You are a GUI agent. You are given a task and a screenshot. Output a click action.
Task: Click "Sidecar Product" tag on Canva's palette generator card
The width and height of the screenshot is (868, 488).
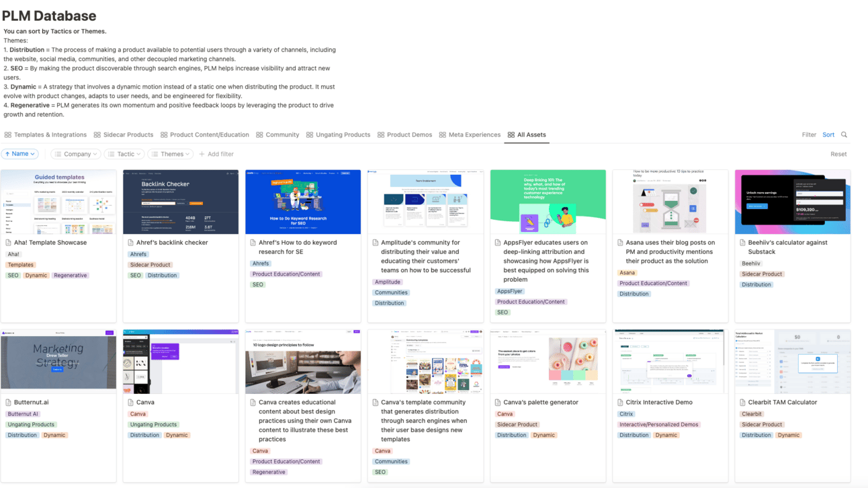[x=517, y=425]
